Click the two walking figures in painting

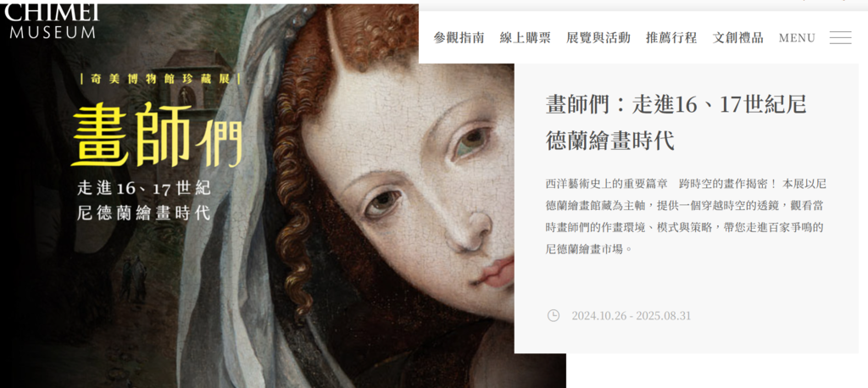133,277
